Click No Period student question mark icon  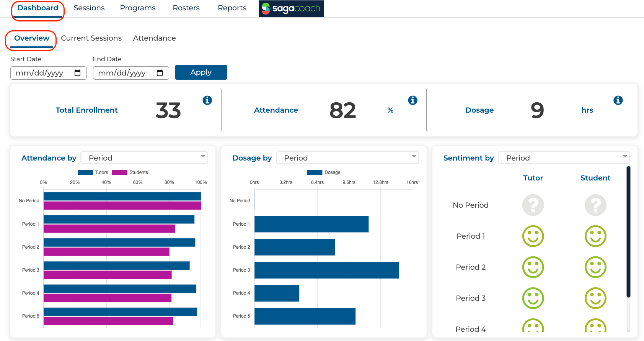point(595,205)
